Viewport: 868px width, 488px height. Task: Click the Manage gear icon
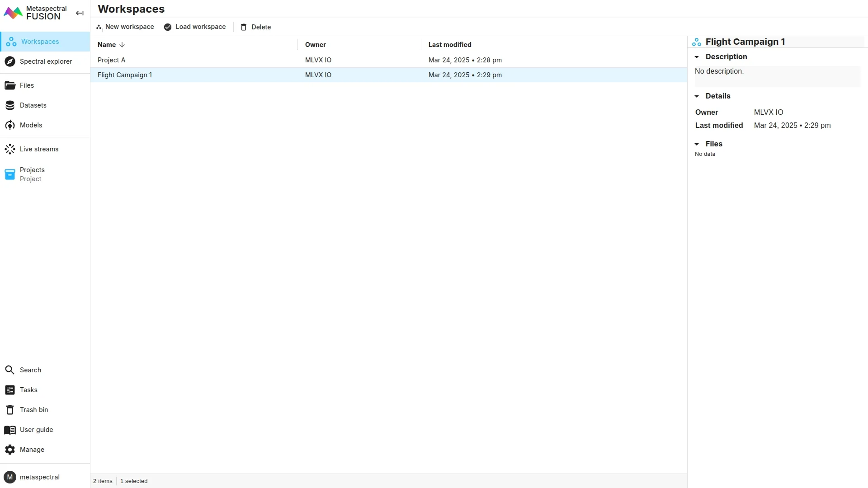tap(10, 450)
